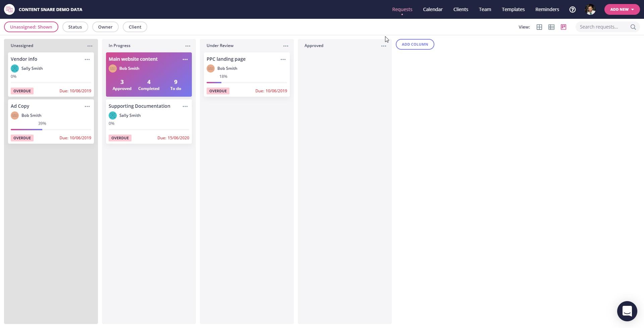Open the help question mark icon
This screenshot has width=644, height=328.
[573, 9]
